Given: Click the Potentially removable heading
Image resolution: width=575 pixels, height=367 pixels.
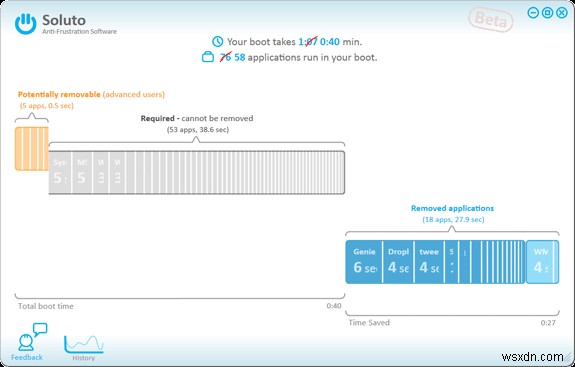Looking at the screenshot, I should point(91,95).
